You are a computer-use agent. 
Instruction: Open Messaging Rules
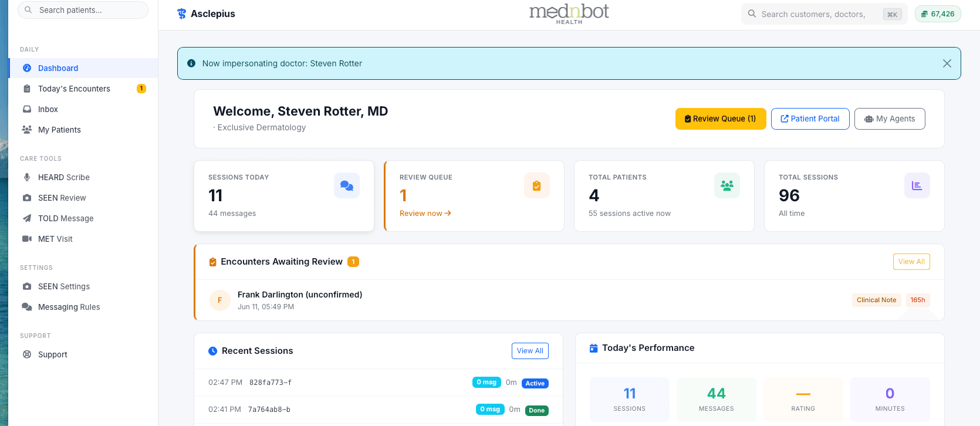(x=83, y=307)
